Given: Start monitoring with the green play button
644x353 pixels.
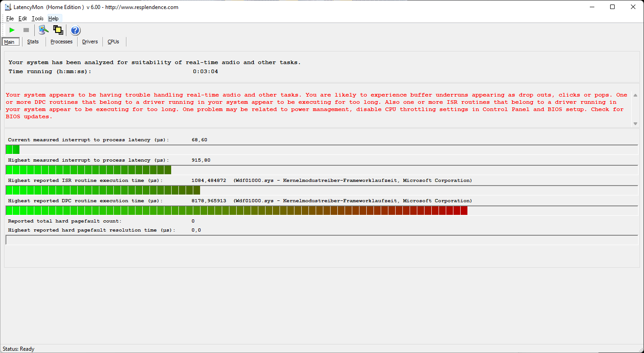Looking at the screenshot, I should click(x=12, y=30).
